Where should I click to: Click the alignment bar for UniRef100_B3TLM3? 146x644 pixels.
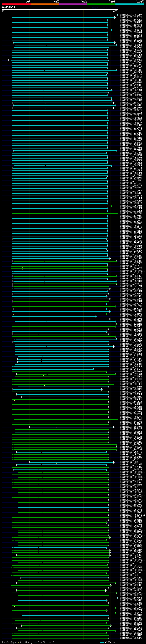point(64,70)
